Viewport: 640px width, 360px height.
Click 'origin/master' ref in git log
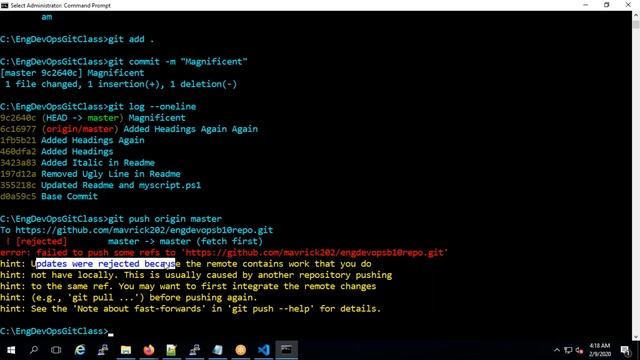click(80, 129)
